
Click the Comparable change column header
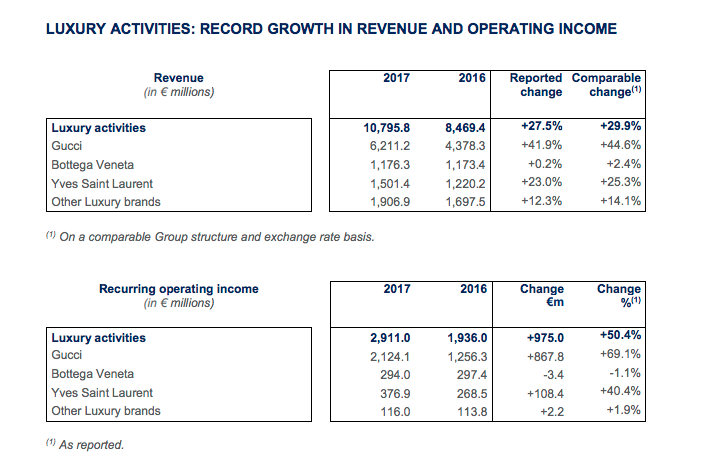point(606,85)
